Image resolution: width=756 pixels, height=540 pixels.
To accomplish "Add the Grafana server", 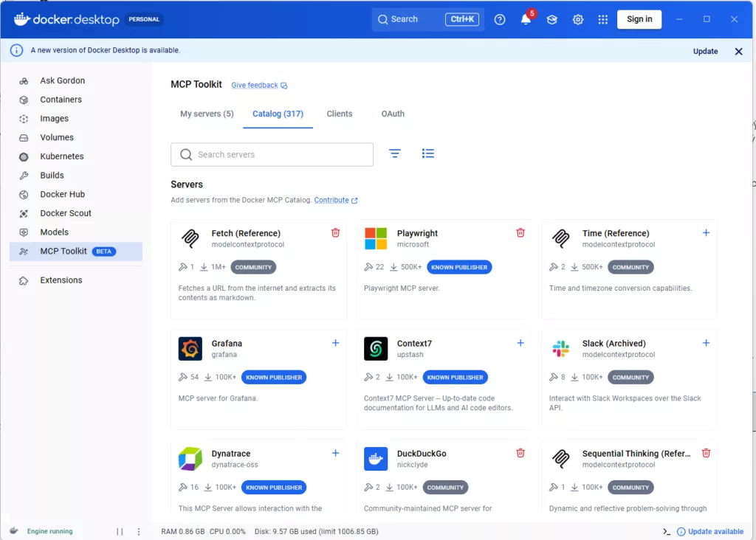I will point(335,342).
